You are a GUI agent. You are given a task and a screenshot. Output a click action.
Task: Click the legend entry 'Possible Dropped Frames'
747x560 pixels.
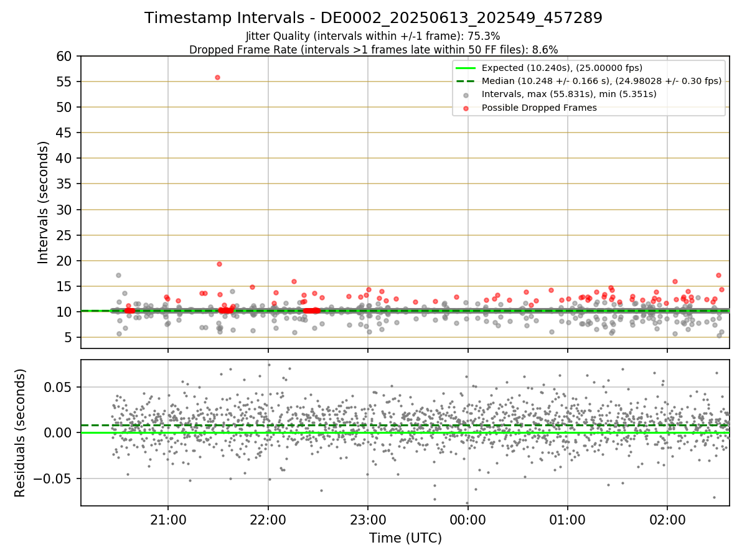[x=539, y=108]
